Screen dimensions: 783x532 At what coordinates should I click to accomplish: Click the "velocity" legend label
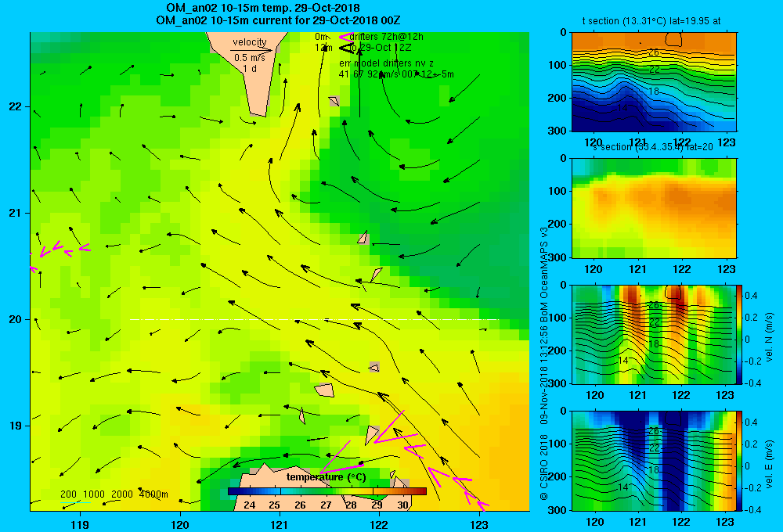click(x=250, y=42)
